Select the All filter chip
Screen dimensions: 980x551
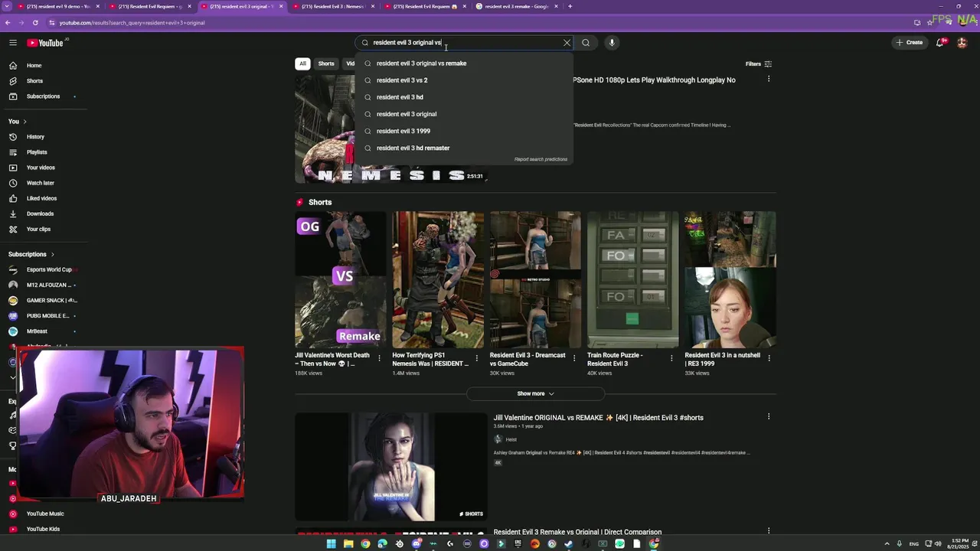(302, 64)
